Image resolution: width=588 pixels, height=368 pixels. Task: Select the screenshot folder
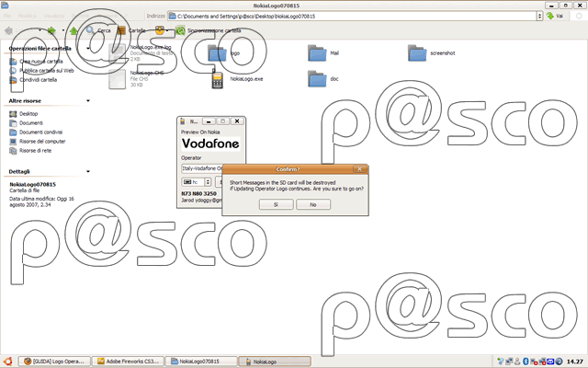coord(431,53)
